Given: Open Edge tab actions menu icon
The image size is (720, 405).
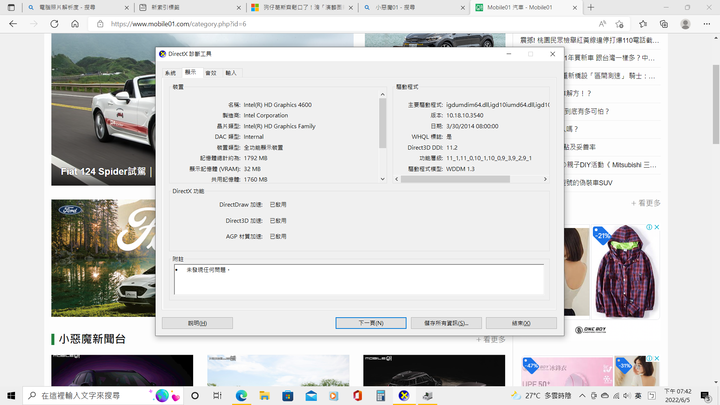Looking at the screenshot, I should point(11,7).
